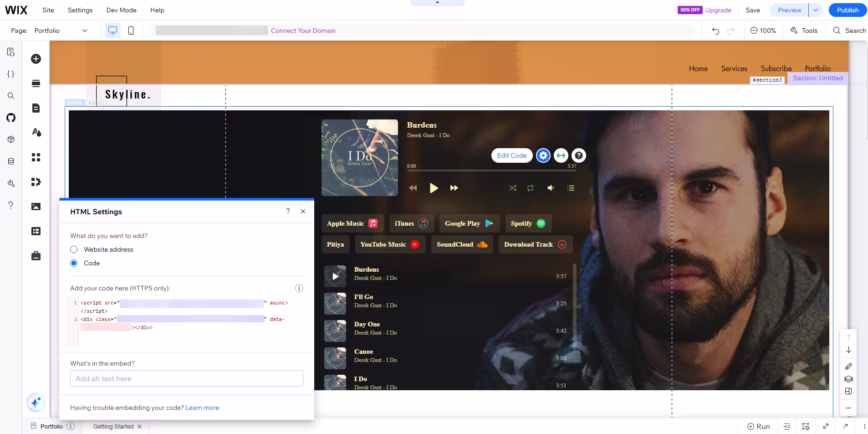This screenshot has height=434, width=868.
Task: Click the I Do album cover thumbnail
Action: tap(360, 158)
